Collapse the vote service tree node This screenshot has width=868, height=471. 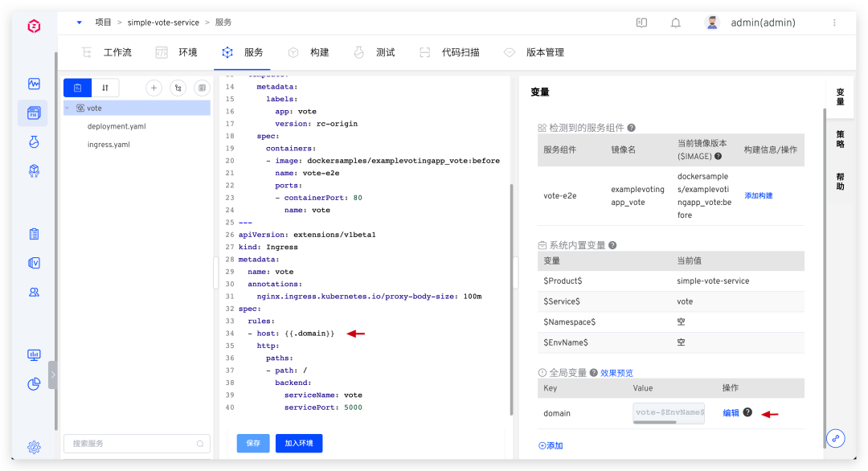pyautogui.click(x=68, y=108)
